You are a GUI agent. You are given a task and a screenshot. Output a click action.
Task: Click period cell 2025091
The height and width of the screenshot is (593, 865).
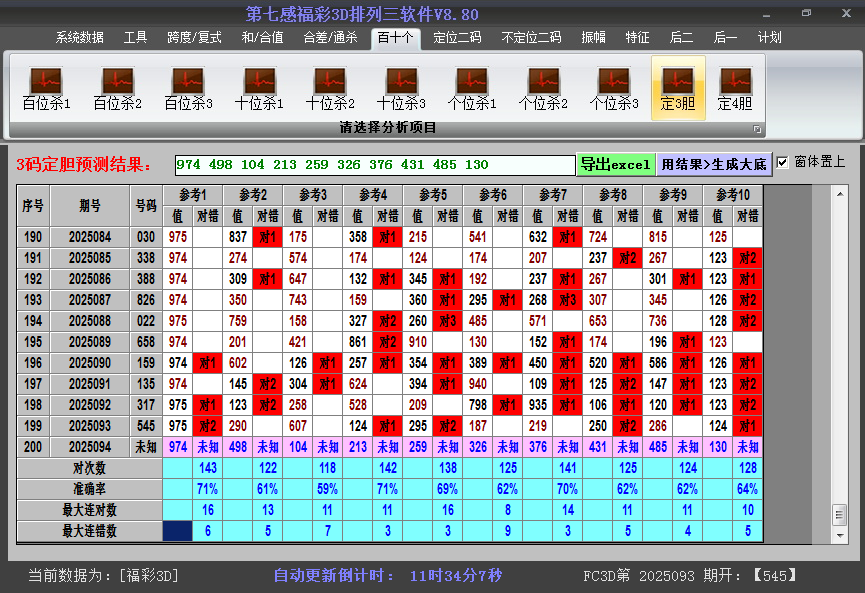click(x=90, y=384)
